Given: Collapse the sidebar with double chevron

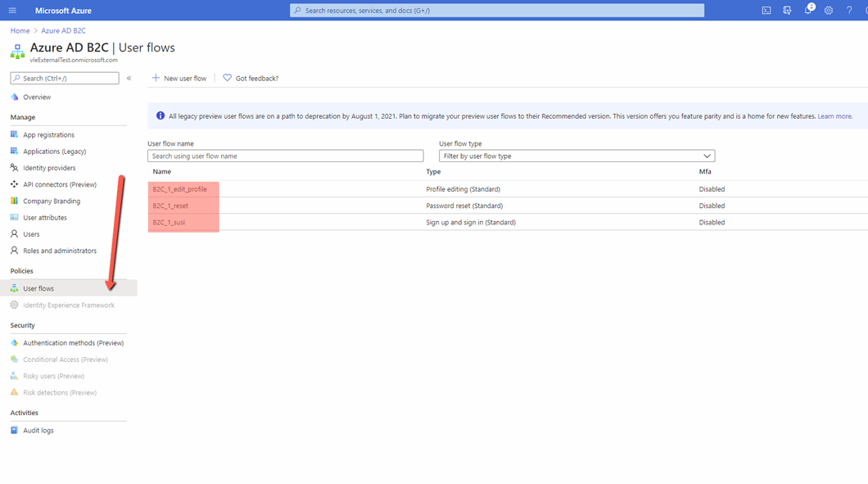Looking at the screenshot, I should (129, 79).
